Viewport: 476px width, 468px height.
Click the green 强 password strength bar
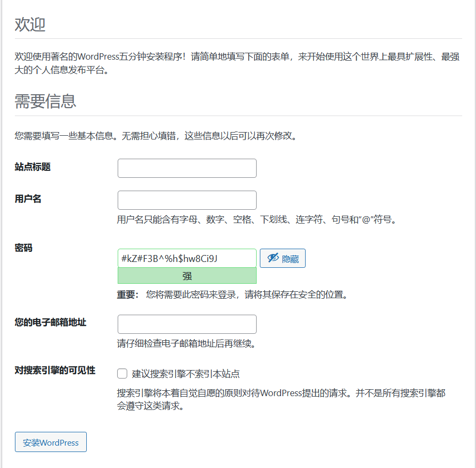point(187,276)
